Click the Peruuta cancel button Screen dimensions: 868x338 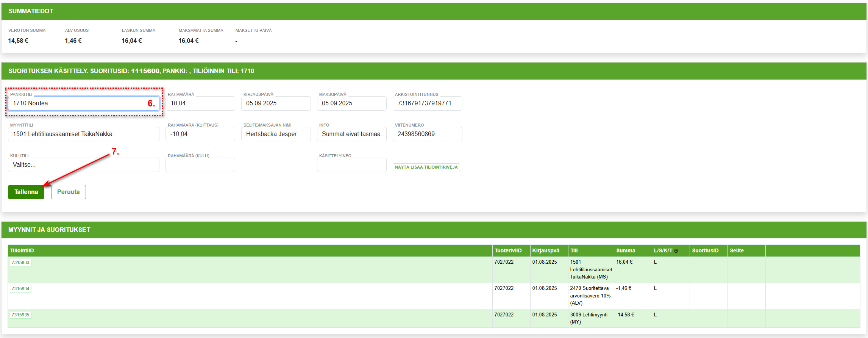[69, 192]
